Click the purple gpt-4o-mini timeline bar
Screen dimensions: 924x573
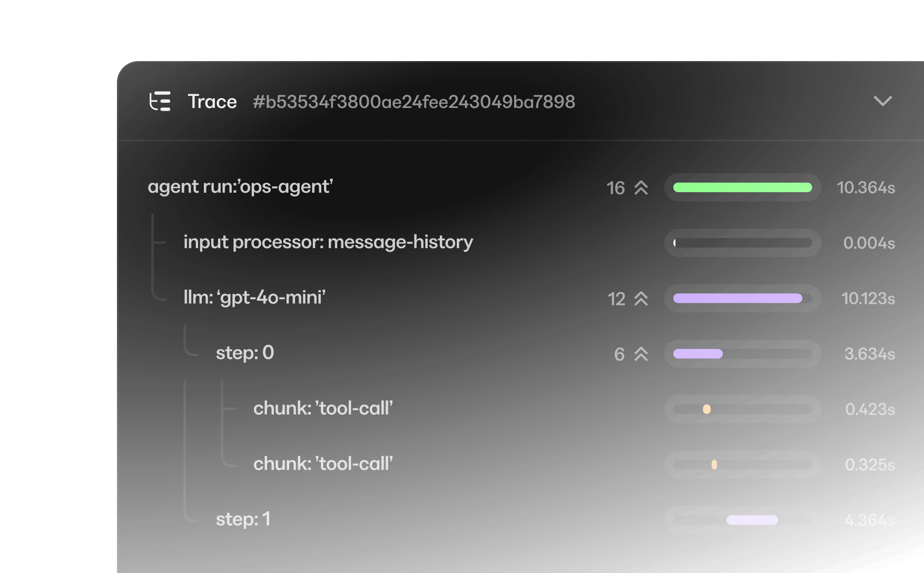click(x=738, y=299)
